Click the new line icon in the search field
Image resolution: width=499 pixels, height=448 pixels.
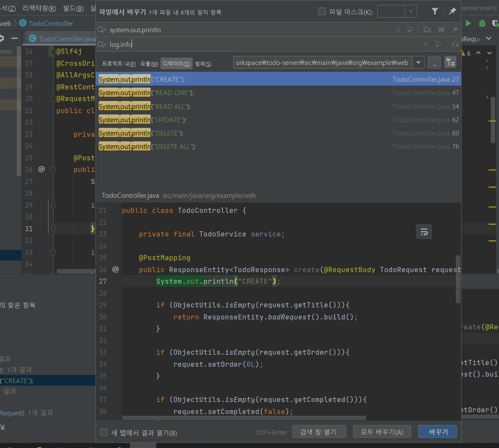click(x=410, y=30)
